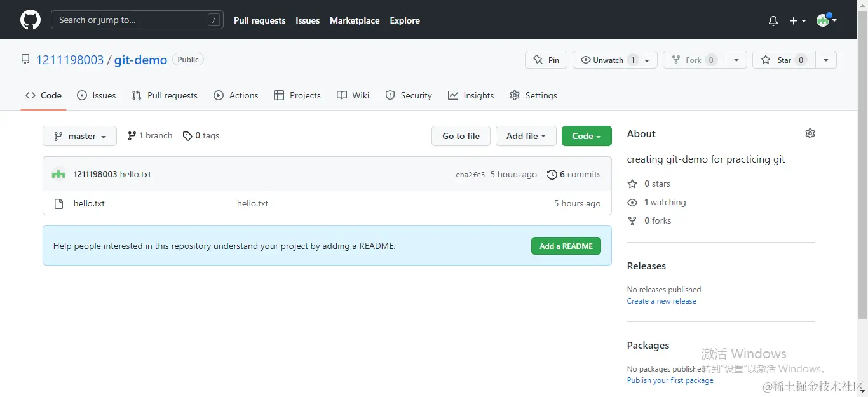View the 0 stars link
Image resolution: width=868 pixels, height=397 pixels.
coord(649,184)
